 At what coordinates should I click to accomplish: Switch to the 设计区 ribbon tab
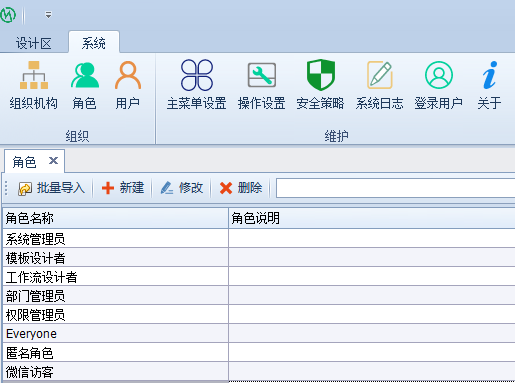click(x=34, y=43)
